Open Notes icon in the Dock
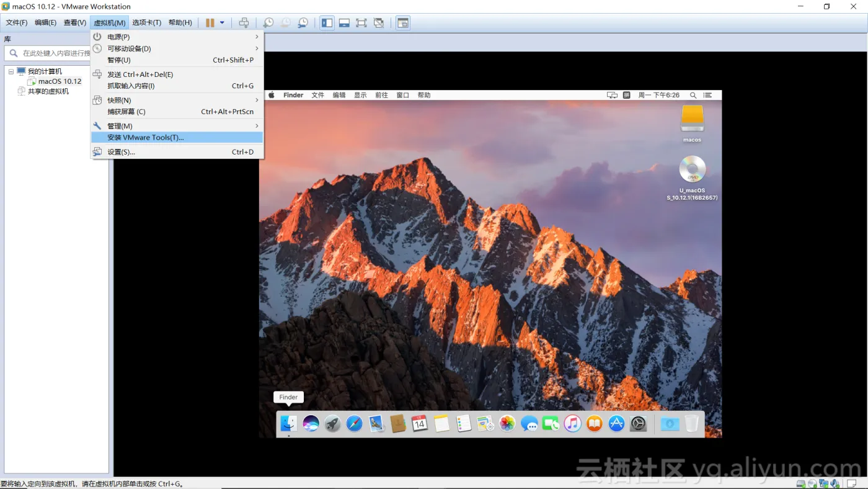Image resolution: width=868 pixels, height=489 pixels. click(441, 424)
